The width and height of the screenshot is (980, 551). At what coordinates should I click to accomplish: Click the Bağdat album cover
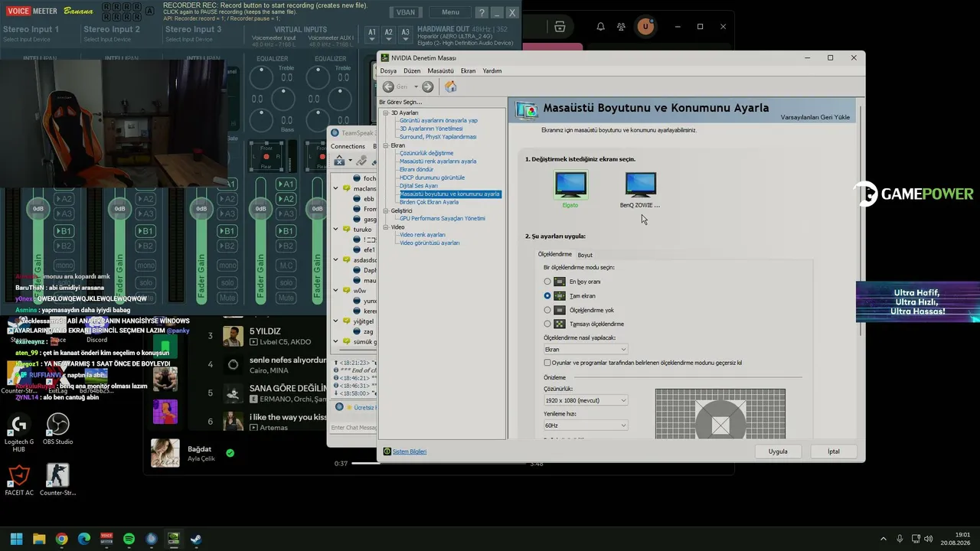pyautogui.click(x=165, y=453)
